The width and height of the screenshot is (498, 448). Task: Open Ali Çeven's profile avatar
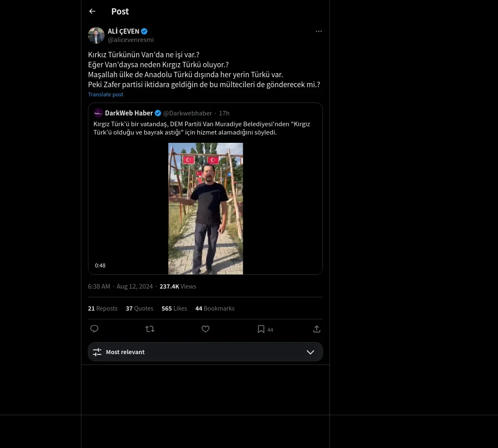tap(96, 35)
